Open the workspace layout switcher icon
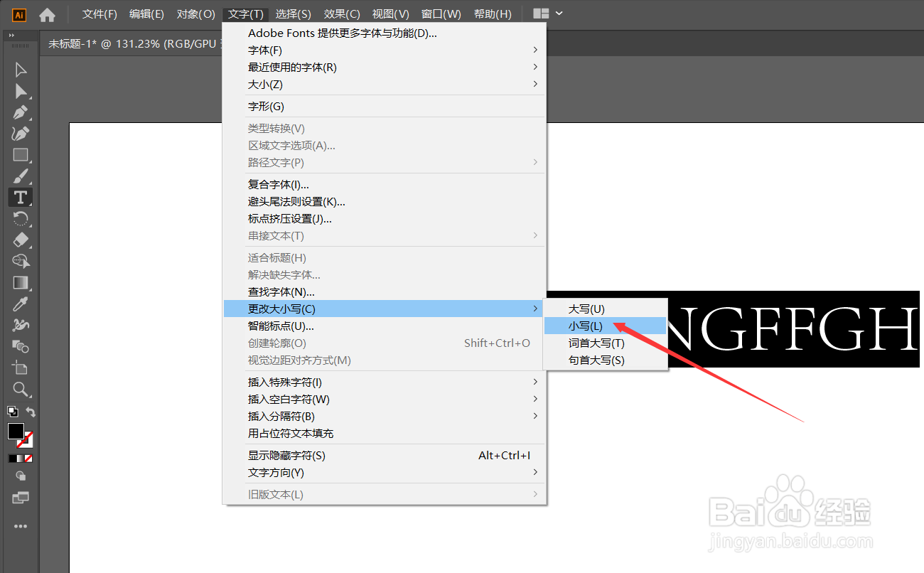Image resolution: width=924 pixels, height=573 pixels. 541,14
